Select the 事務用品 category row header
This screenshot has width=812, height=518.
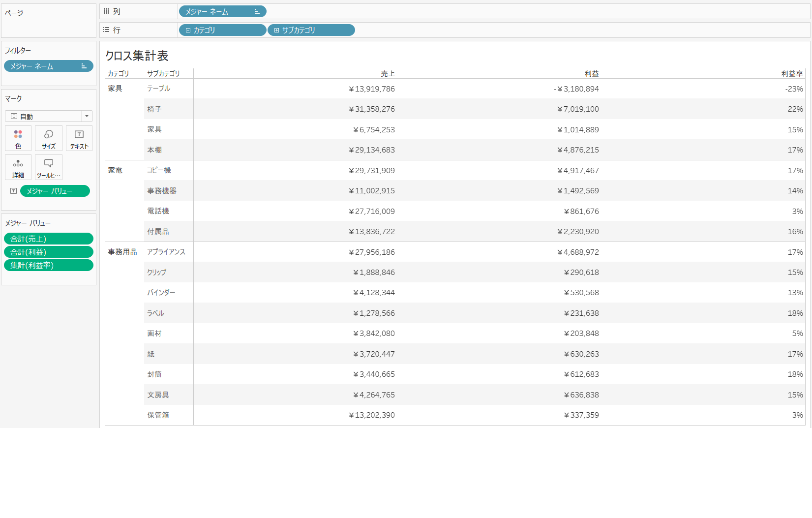(x=122, y=252)
